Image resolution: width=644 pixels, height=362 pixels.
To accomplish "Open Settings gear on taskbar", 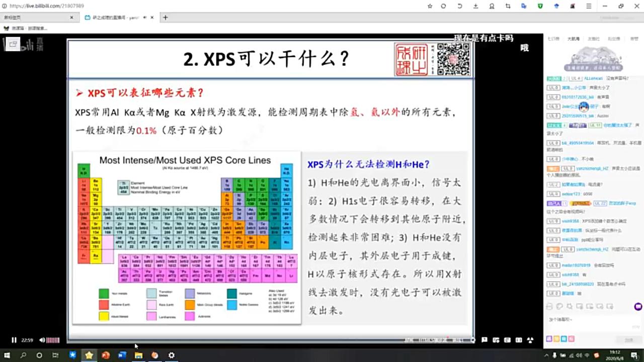I will [171, 355].
